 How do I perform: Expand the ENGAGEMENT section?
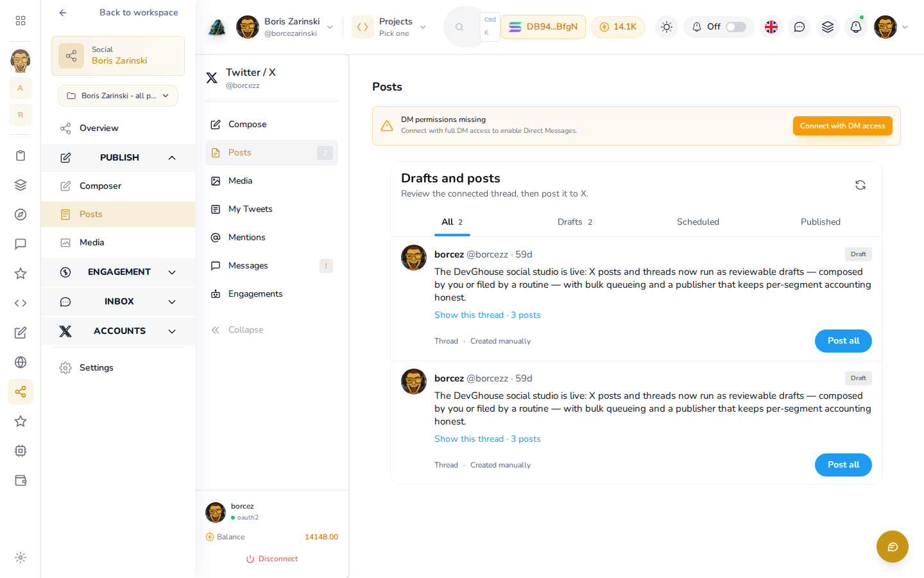coord(118,272)
